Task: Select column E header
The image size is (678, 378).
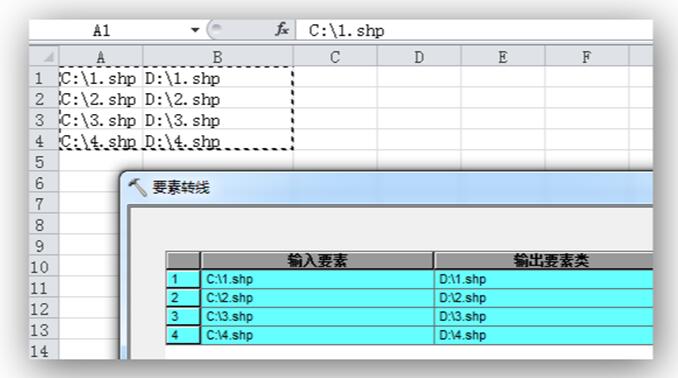Action: (x=502, y=57)
